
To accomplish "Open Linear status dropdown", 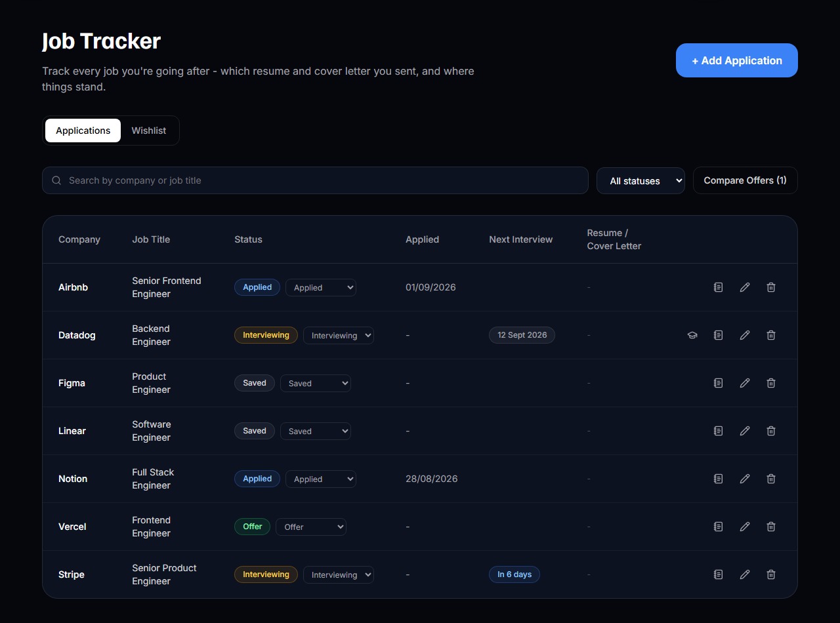I will tap(316, 431).
